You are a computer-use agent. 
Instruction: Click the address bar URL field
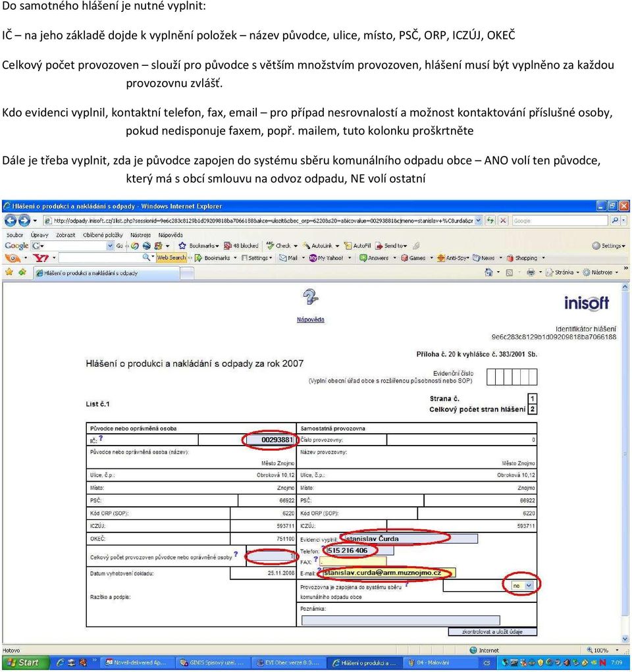coord(263,220)
